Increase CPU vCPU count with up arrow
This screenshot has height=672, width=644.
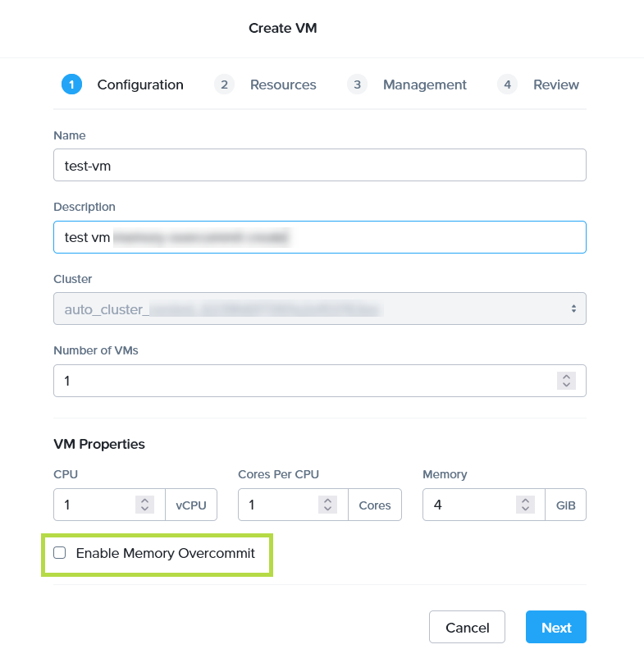coord(145,501)
